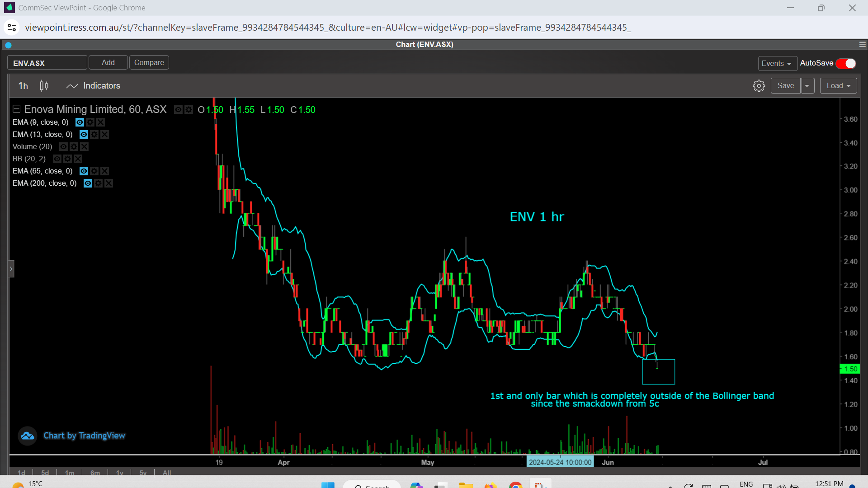Image resolution: width=868 pixels, height=488 pixels.
Task: Open the Events dropdown
Action: [777, 64]
